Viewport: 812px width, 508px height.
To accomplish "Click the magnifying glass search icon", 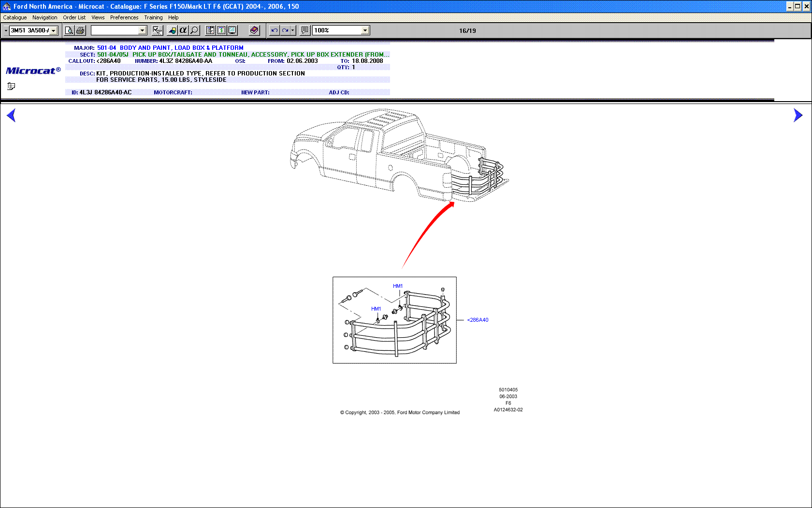I will tap(194, 30).
